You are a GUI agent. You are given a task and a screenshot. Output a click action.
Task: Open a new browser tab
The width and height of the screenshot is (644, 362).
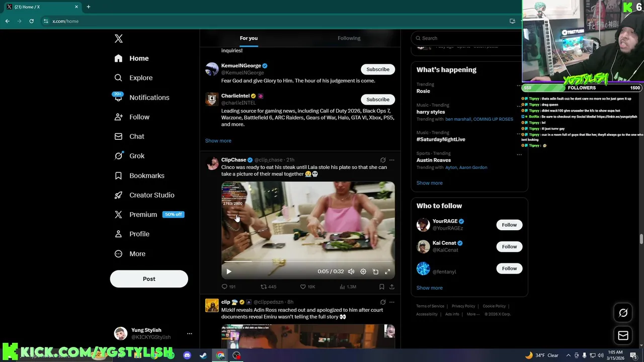[88, 7]
